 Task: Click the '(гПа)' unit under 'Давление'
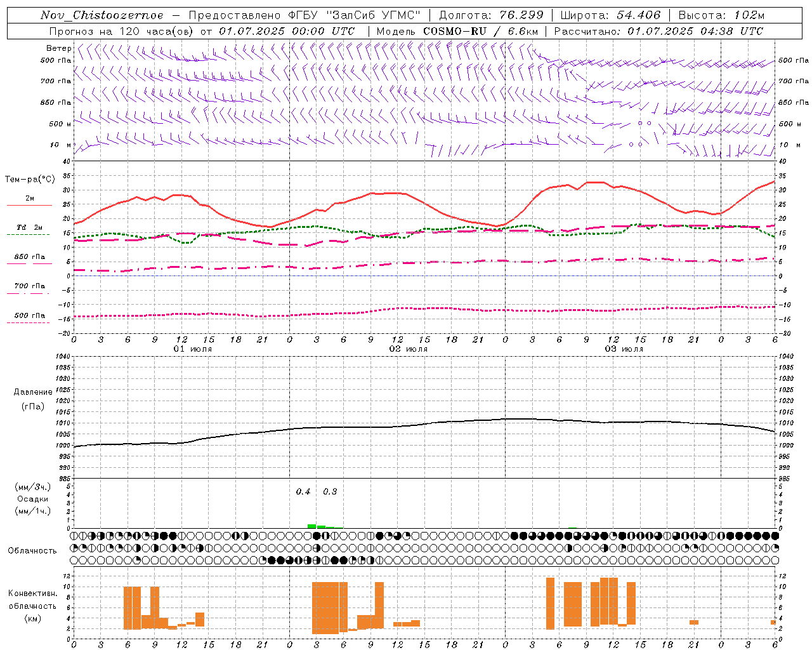point(33,406)
